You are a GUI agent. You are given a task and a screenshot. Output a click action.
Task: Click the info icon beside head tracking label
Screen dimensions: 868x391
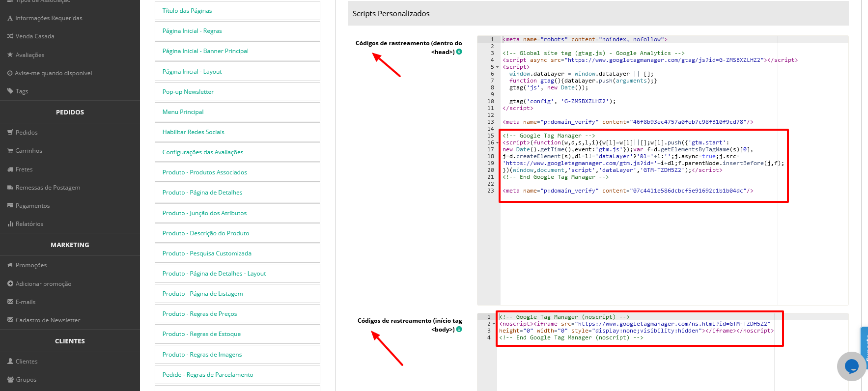coord(459,52)
